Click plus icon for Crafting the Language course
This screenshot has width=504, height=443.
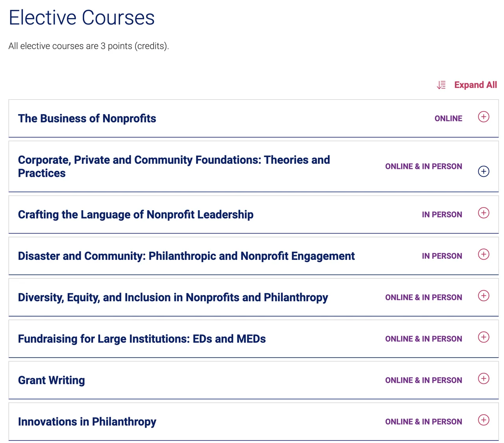(x=484, y=213)
